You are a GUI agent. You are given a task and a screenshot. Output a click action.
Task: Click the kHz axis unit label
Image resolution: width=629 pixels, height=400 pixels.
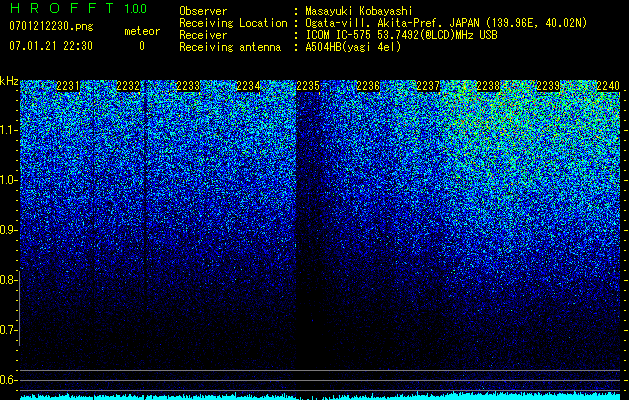[9, 81]
